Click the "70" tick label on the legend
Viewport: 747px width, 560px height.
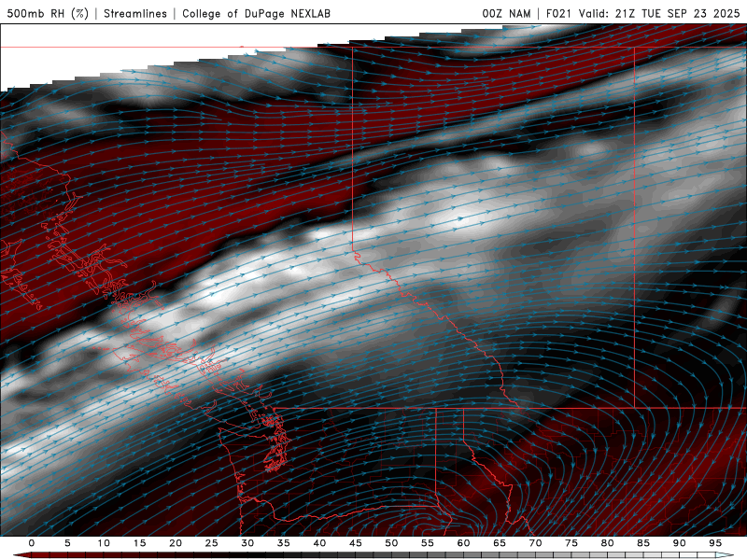535,543
